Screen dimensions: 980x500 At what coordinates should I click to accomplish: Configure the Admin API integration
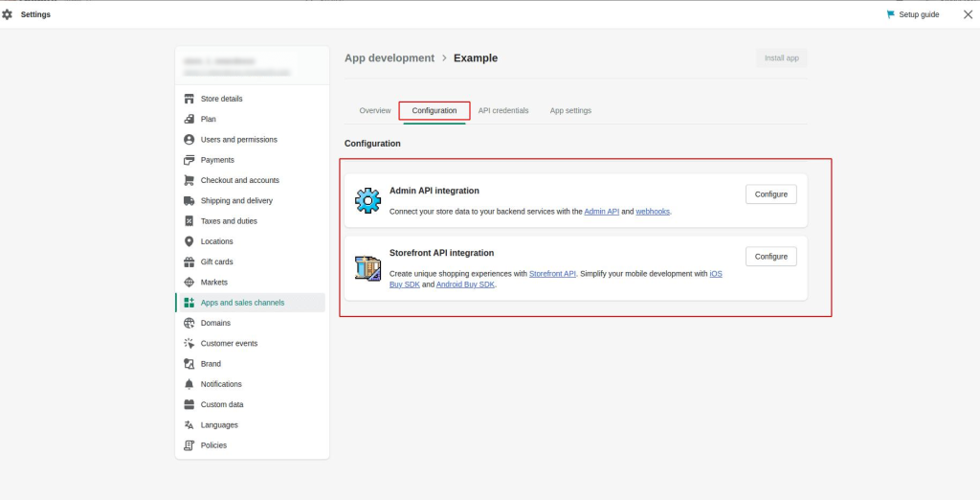(x=770, y=194)
